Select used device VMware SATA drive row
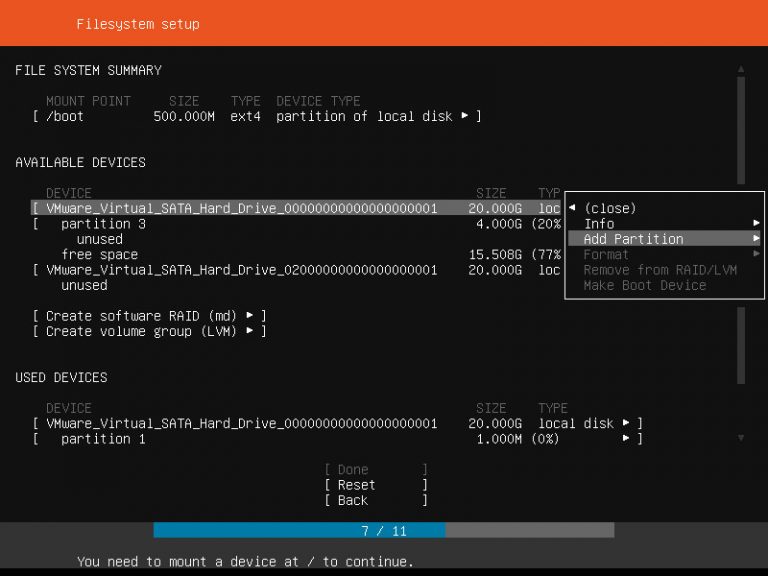The image size is (768, 576). click(x=337, y=424)
